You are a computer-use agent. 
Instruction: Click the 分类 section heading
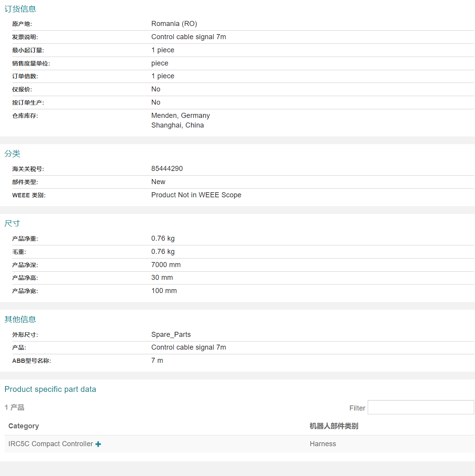tap(12, 153)
